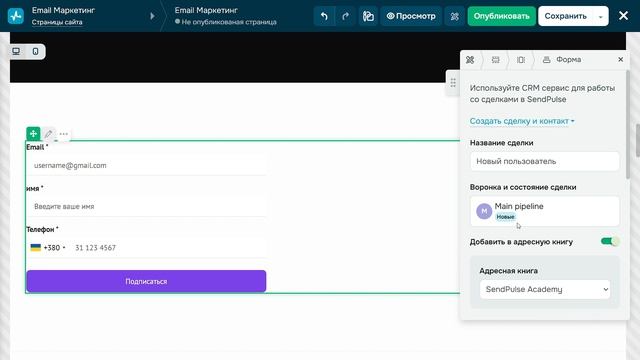The width and height of the screenshot is (640, 360).
Task: Open the Адресная книга SendPulse Academy dropdown
Action: 545,289
